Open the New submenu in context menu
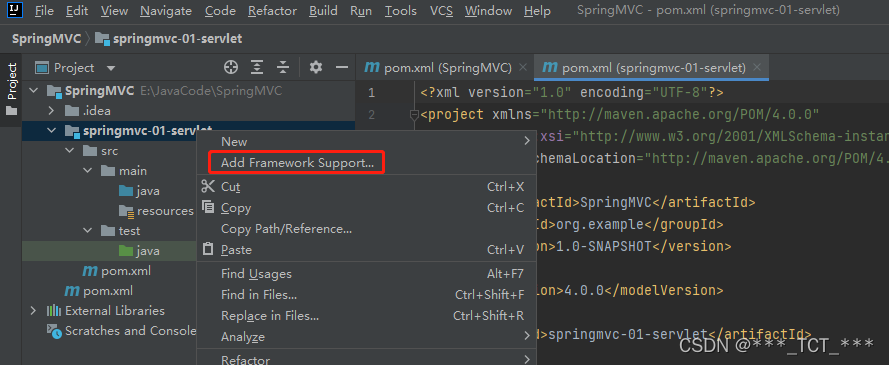Screen dimensions: 889x365 [367, 142]
